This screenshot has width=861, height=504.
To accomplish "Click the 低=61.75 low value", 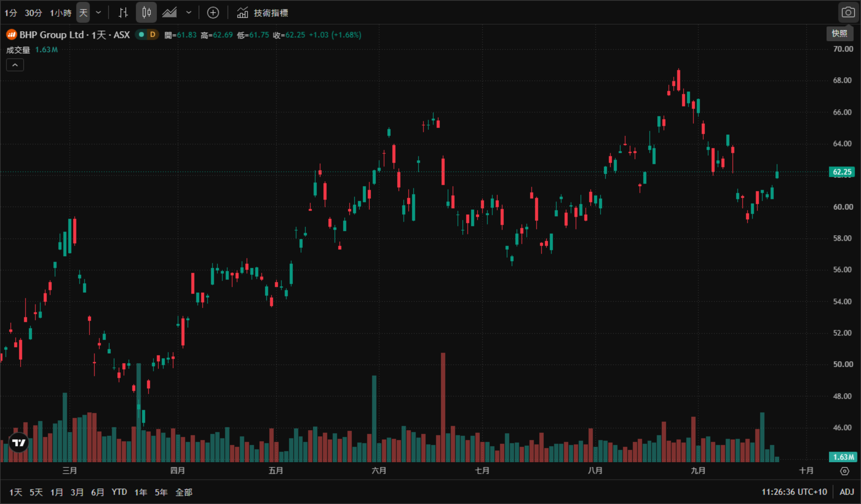I will tap(253, 35).
